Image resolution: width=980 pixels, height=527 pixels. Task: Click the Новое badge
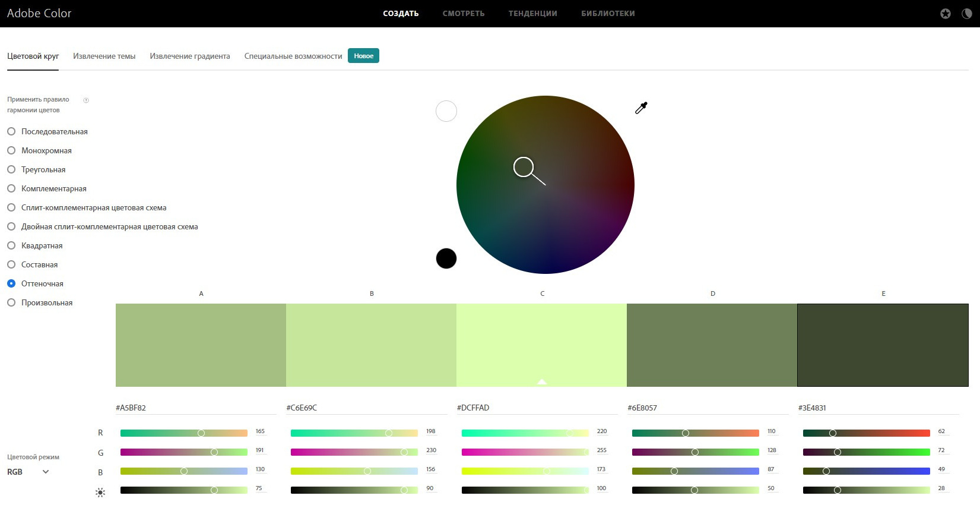pyautogui.click(x=363, y=56)
